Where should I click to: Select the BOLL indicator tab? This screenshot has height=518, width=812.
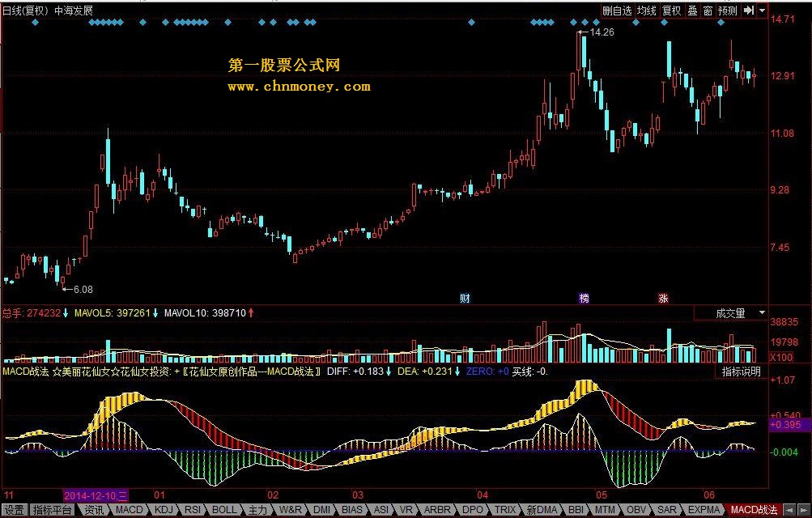tap(224, 510)
